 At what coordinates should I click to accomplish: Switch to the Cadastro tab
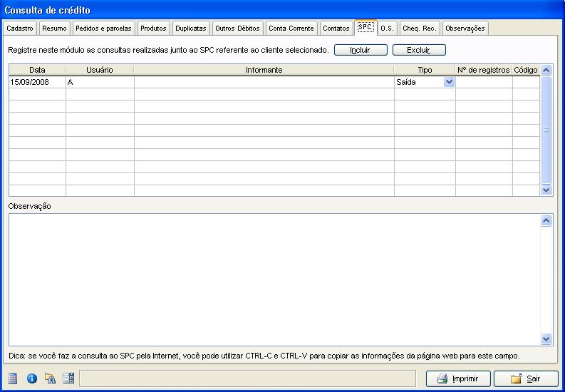(20, 28)
